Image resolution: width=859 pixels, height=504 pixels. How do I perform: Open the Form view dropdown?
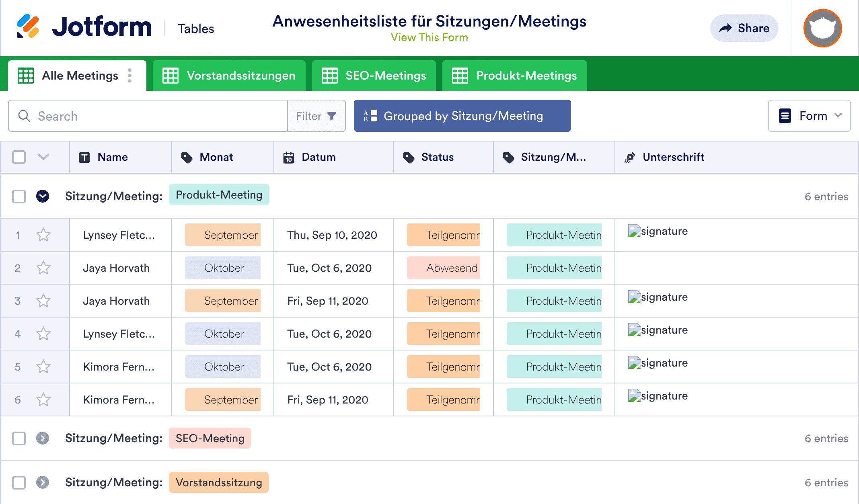(x=809, y=116)
